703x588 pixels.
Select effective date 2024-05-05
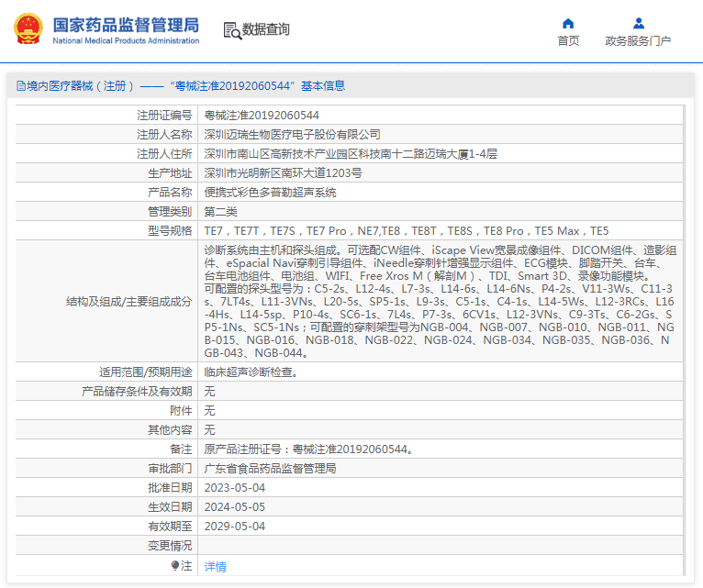[234, 507]
